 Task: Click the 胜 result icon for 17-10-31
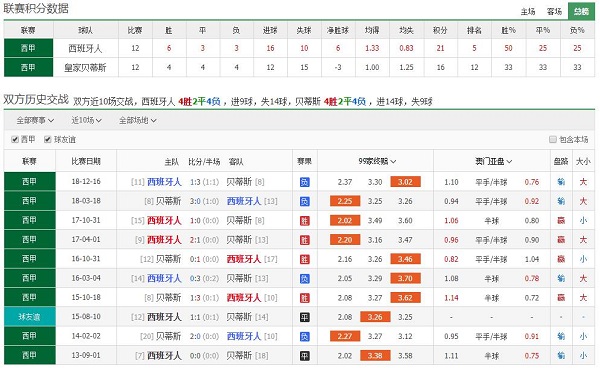[304, 221]
